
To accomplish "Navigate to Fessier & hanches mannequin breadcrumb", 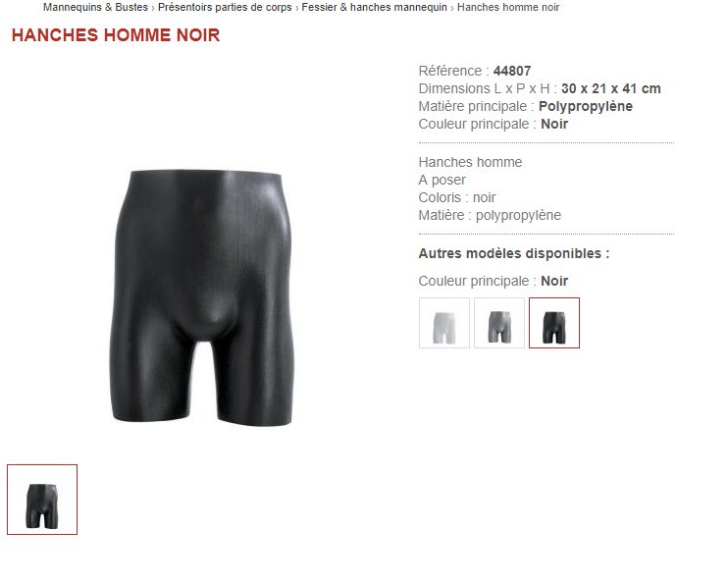I will (x=374, y=8).
